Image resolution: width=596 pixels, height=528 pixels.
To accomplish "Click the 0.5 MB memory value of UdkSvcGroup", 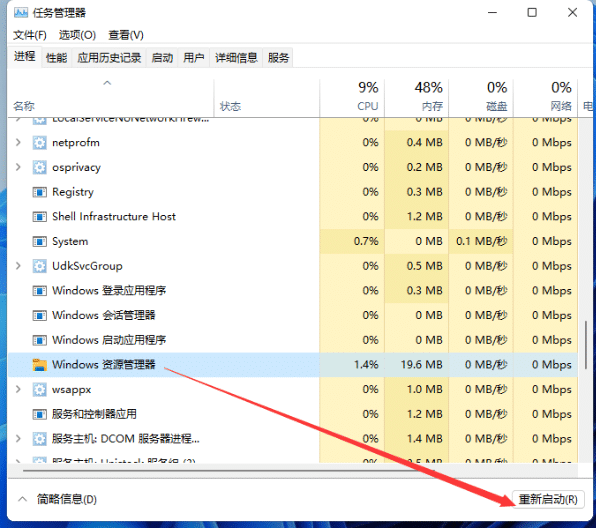I will [x=425, y=266].
